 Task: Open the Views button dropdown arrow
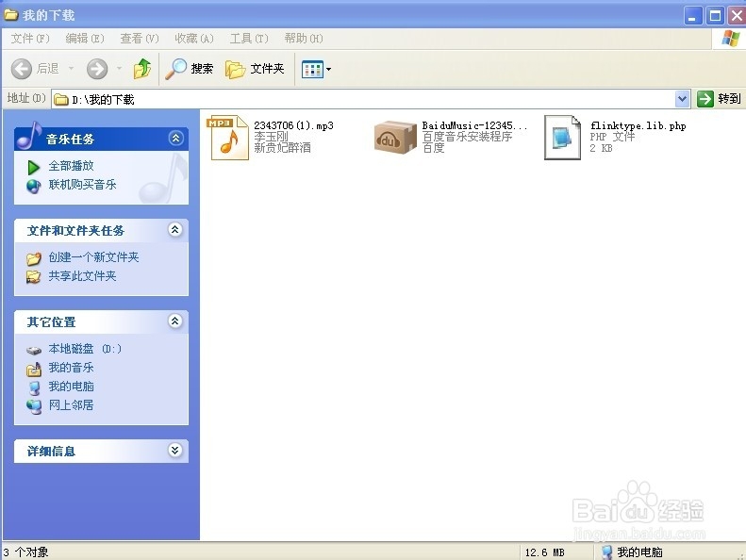coord(328,70)
